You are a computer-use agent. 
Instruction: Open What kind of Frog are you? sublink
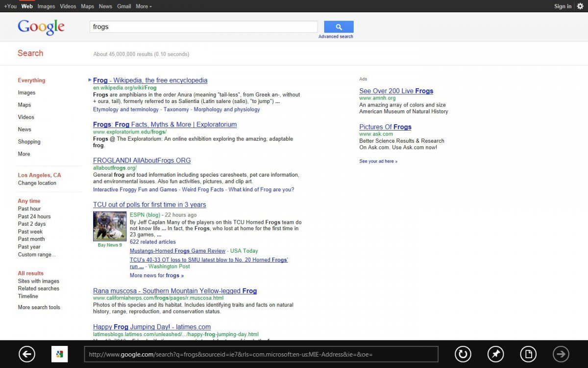click(x=261, y=189)
